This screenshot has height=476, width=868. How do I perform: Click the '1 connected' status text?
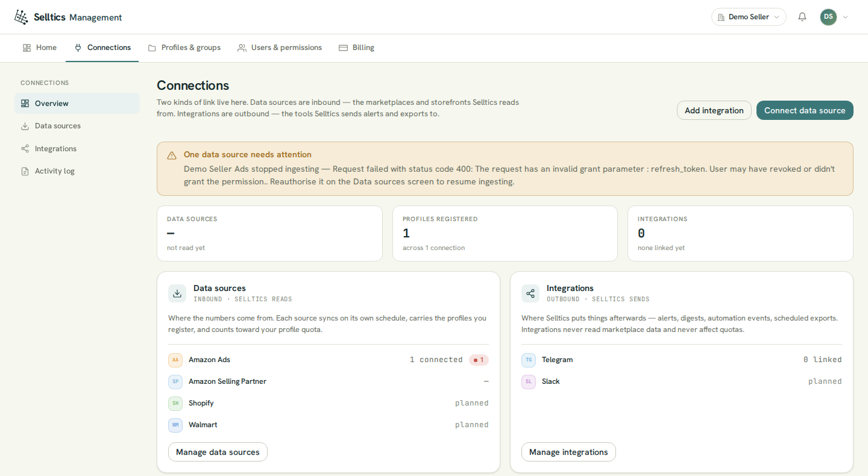point(436,360)
